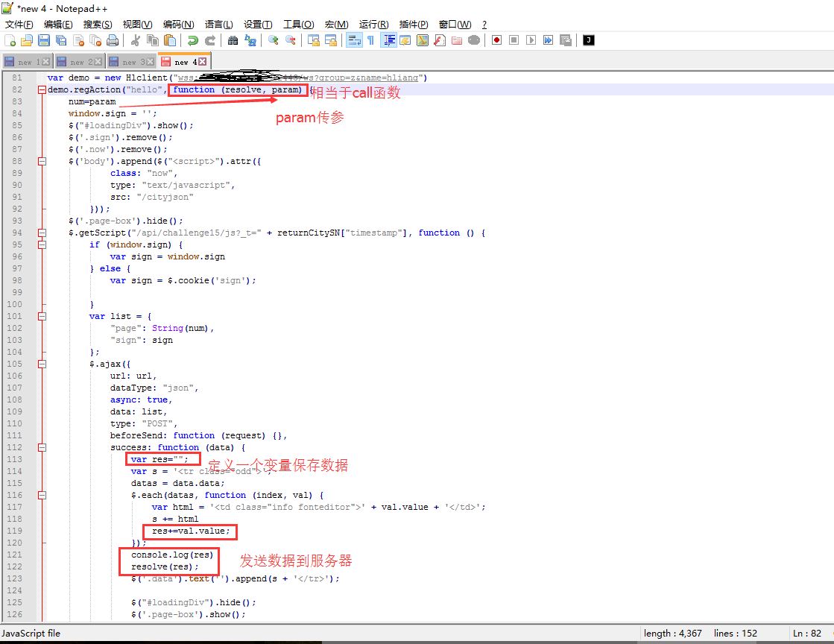Toggle synchronize horizontal scrolling icon
834x644 pixels.
[331, 40]
